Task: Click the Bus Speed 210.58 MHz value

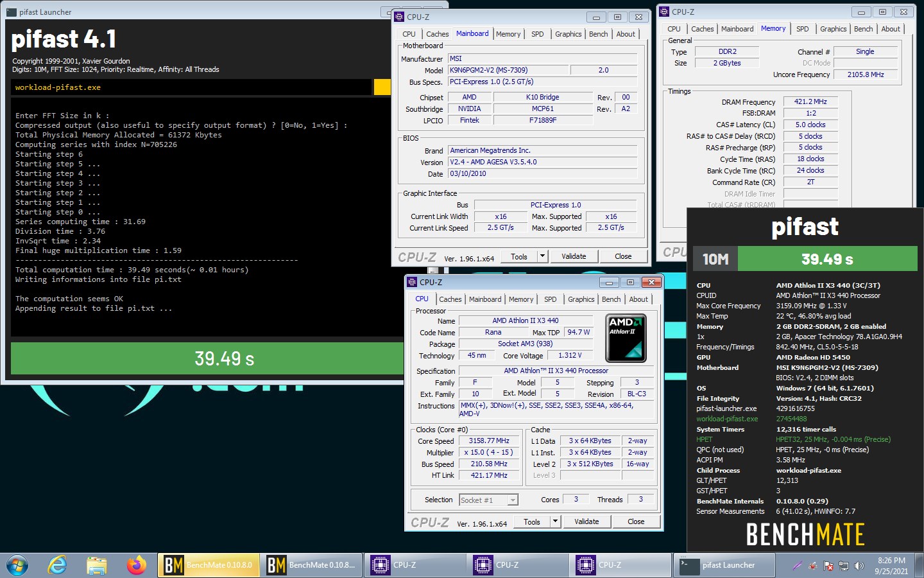Action: coord(489,464)
